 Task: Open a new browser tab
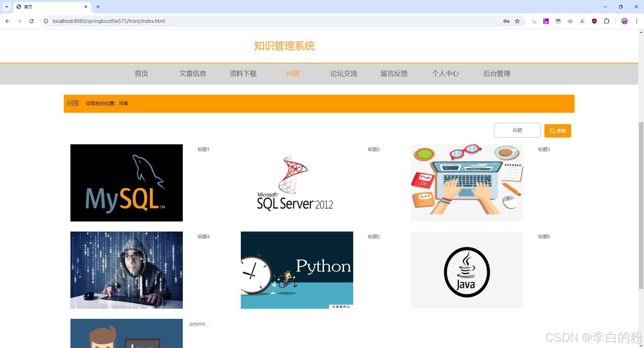[x=98, y=7]
